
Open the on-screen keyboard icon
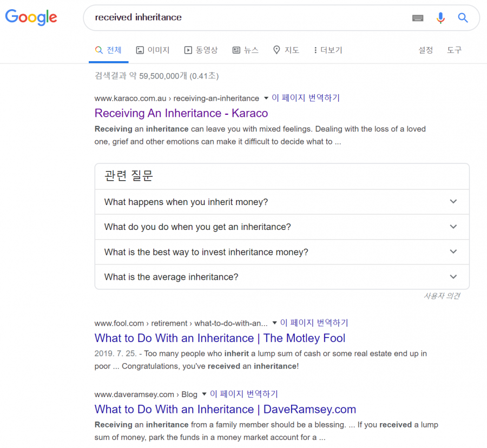coord(417,18)
